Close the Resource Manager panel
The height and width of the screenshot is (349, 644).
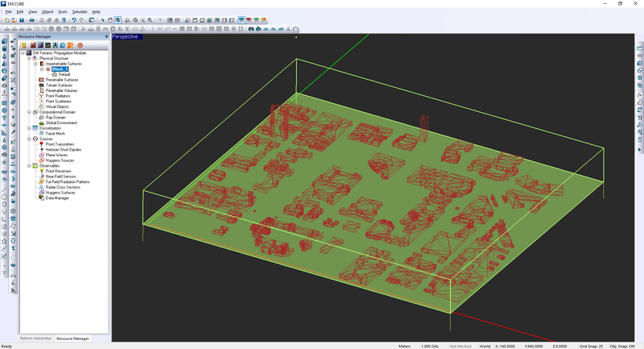coord(106,36)
